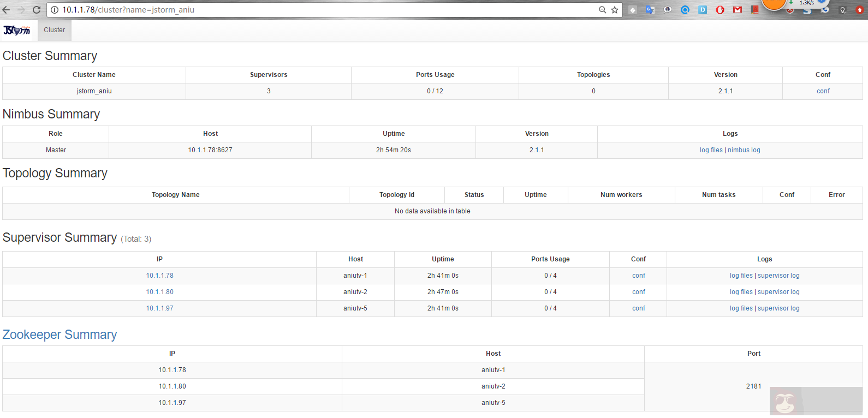
Task: Open conf for supervisor aniutv-5
Action: pyautogui.click(x=639, y=308)
